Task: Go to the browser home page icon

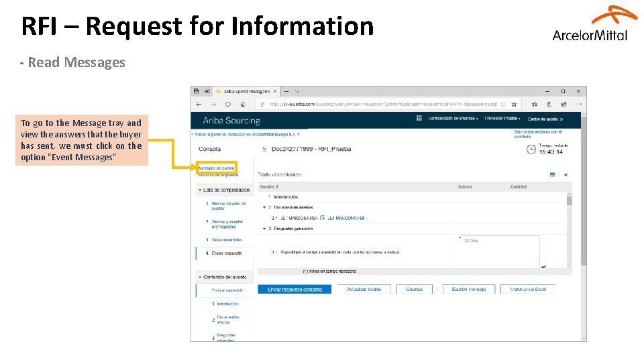Action: pyautogui.click(x=243, y=105)
